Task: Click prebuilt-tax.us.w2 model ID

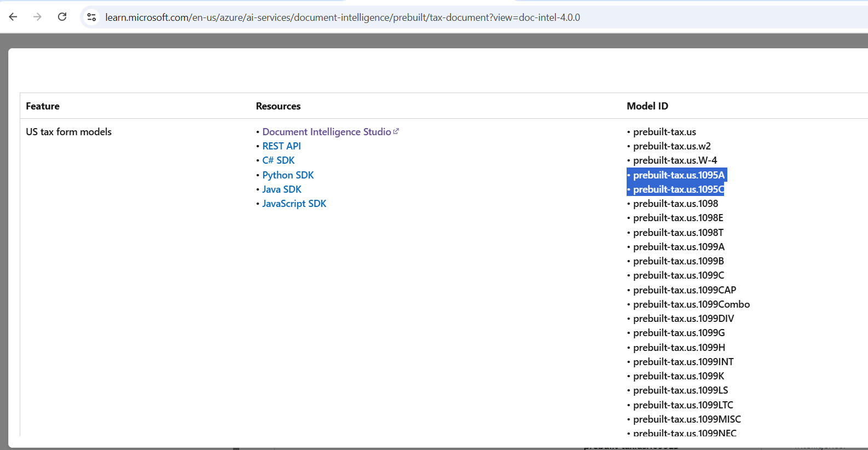Action: (672, 146)
